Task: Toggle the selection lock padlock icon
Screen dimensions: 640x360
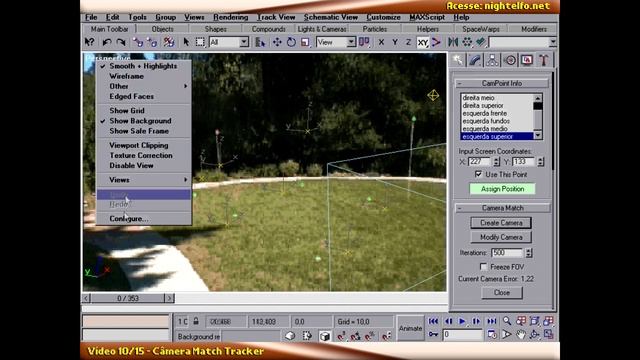Action: [x=196, y=322]
